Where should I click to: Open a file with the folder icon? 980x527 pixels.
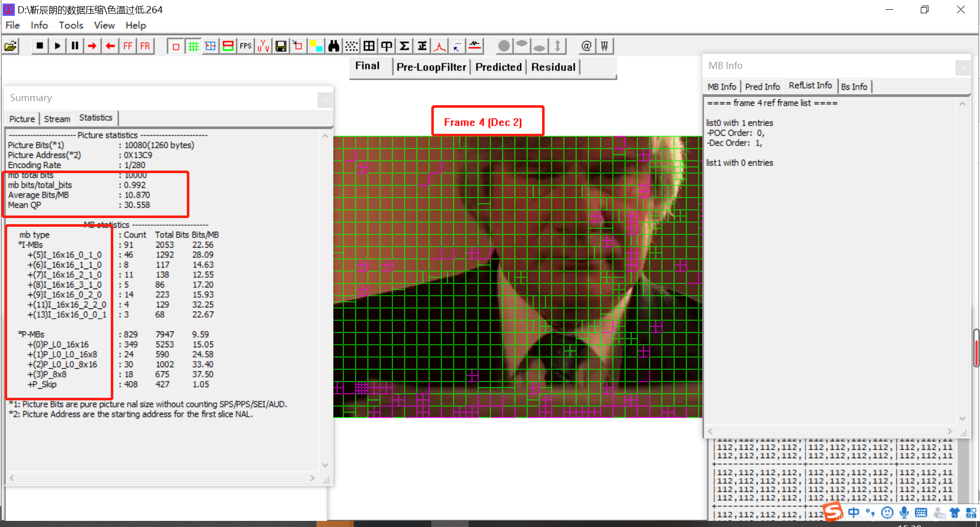tap(11, 46)
